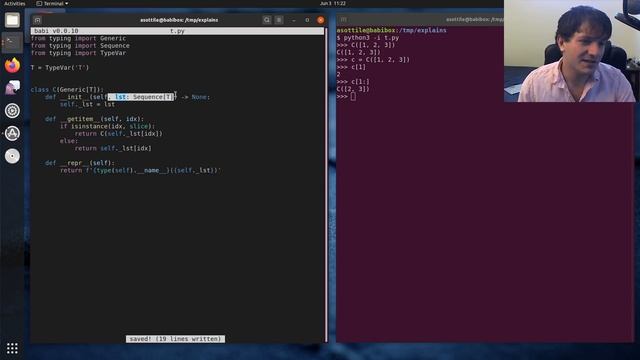The height and width of the screenshot is (360, 640).
Task: Click 'from typing import Generic' line
Action: pyautogui.click(x=78, y=38)
